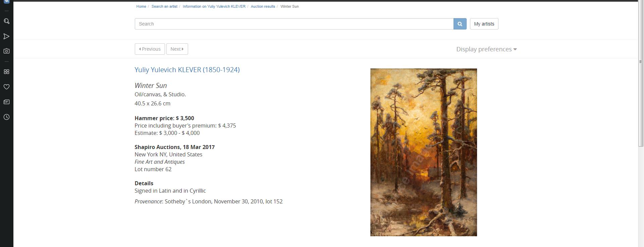Screen dimensions: 644x247
Task: Expand the Display preferences dropdown
Action: coord(486,49)
